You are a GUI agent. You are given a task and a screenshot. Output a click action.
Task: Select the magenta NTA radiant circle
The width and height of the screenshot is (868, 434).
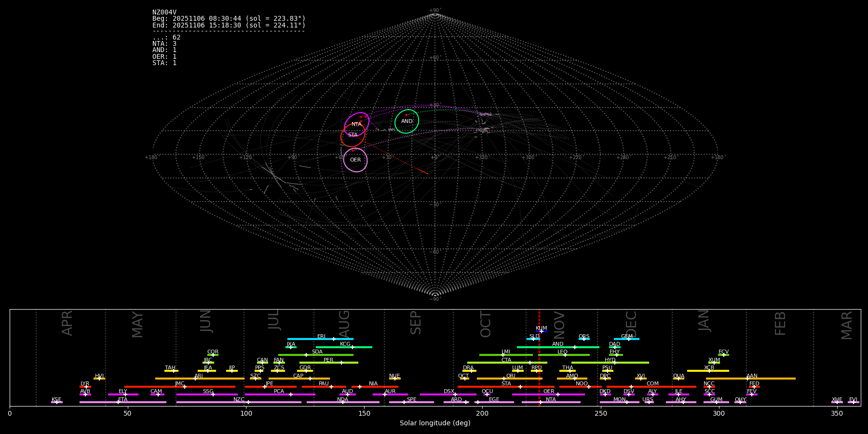click(x=356, y=124)
